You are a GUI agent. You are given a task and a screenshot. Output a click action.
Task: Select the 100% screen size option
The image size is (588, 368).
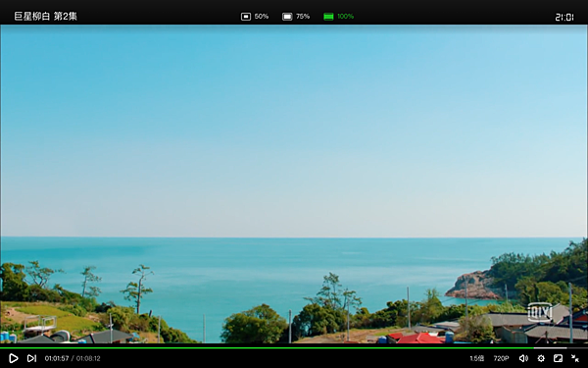(x=339, y=17)
